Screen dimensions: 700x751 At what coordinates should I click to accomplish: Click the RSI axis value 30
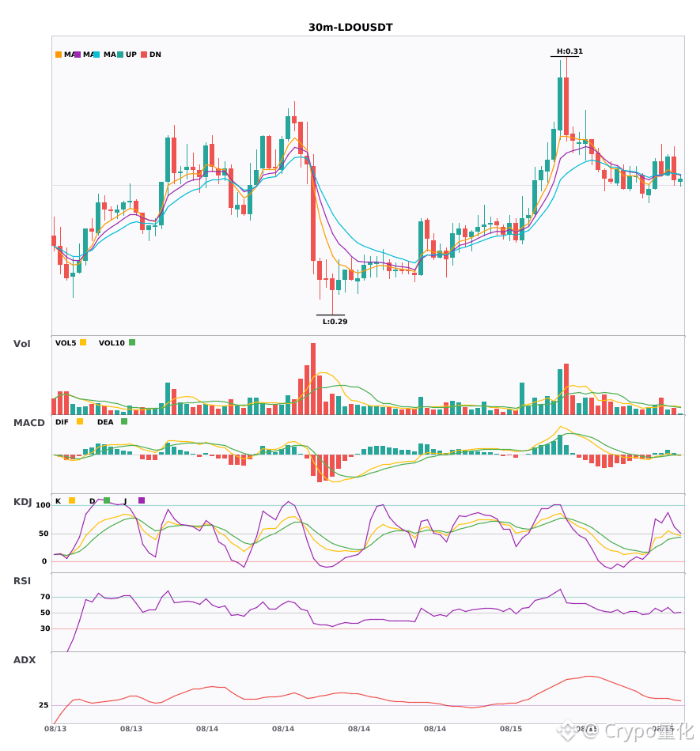point(45,628)
